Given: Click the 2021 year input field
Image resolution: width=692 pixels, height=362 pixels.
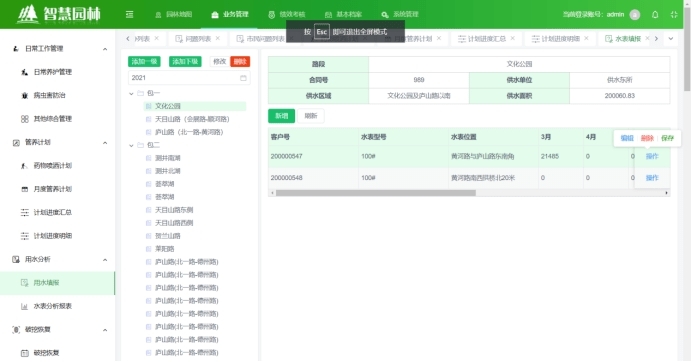Looking at the screenshot, I should coord(189,78).
